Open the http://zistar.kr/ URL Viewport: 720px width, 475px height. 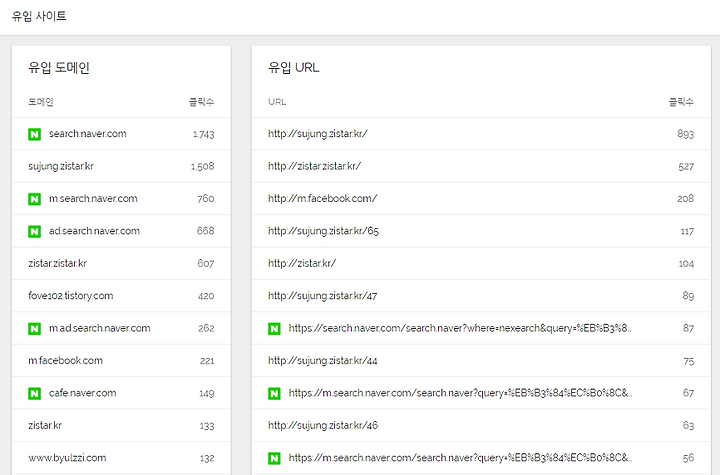302,263
